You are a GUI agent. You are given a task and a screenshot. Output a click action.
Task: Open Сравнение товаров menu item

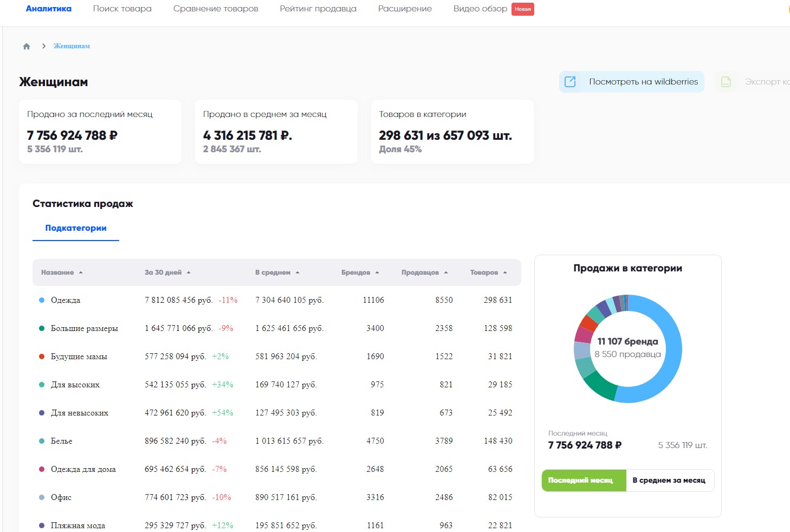(x=216, y=9)
